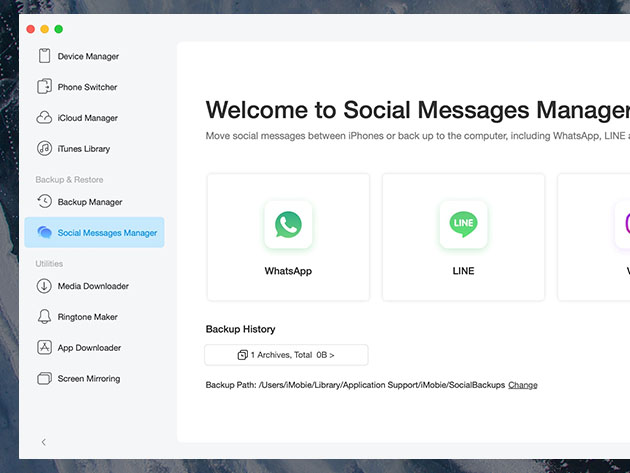Select the Social Messages Manager label

(x=107, y=233)
